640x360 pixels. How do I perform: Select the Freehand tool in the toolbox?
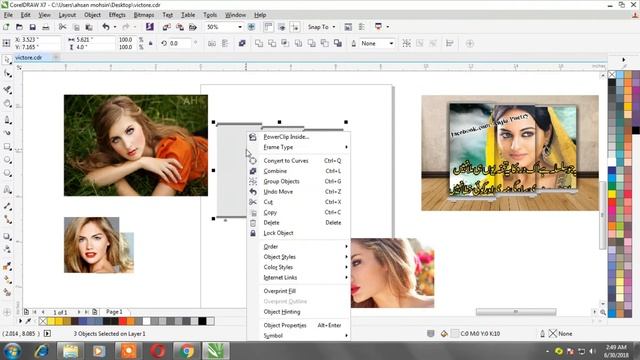[x=7, y=120]
